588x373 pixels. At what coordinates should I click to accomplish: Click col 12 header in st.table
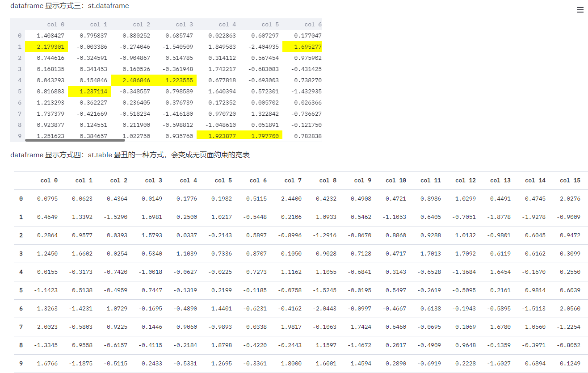click(465, 180)
